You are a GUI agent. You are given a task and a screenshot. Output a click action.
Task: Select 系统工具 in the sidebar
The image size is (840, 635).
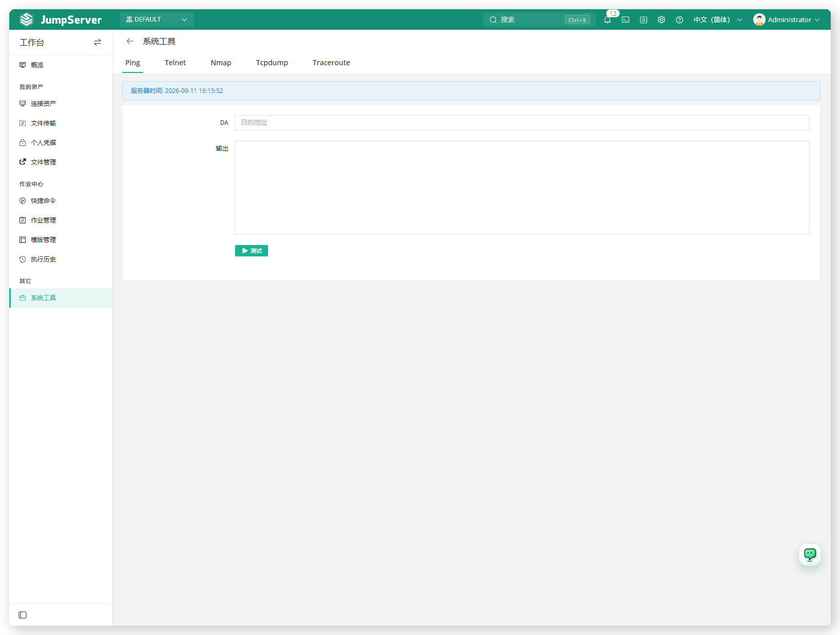click(x=61, y=298)
